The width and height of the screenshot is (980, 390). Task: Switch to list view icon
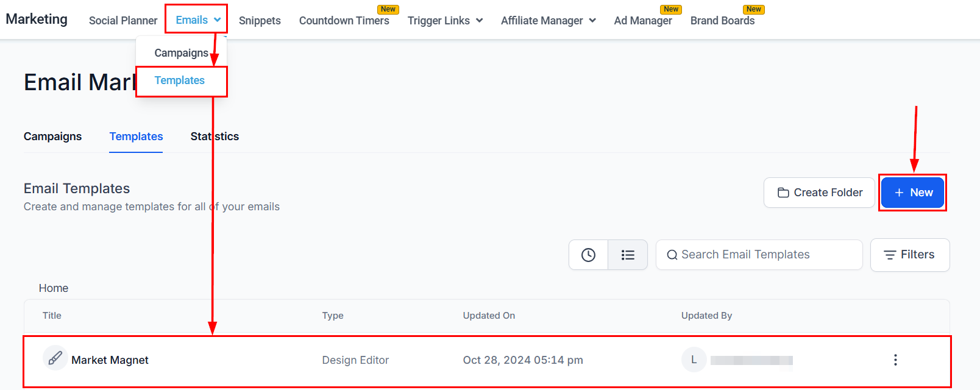[x=628, y=255]
